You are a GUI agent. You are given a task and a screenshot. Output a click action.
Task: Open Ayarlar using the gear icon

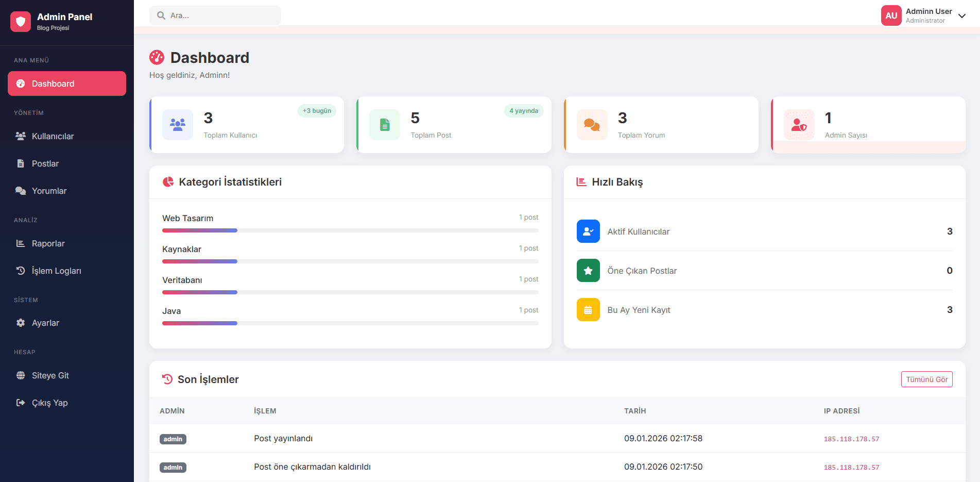click(21, 323)
